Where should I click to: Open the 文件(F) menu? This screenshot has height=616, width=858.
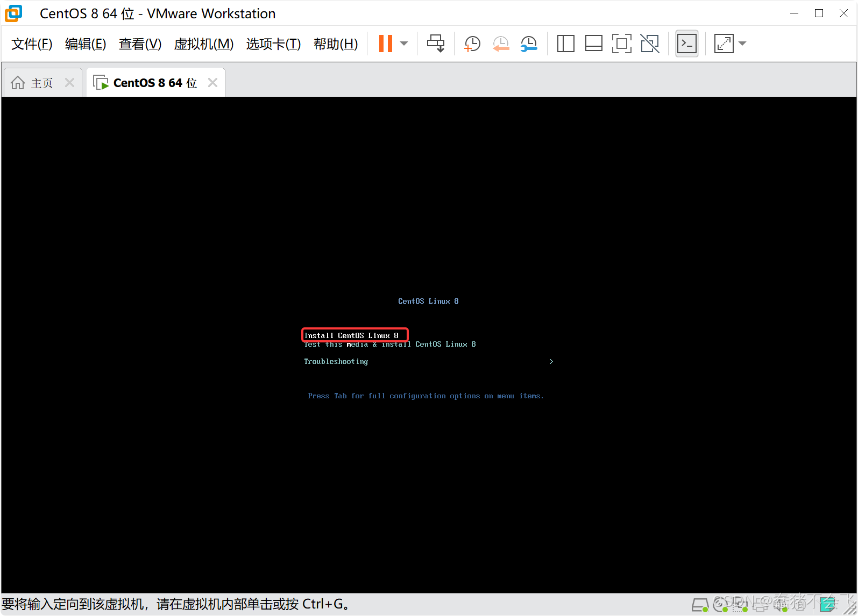(x=32, y=44)
